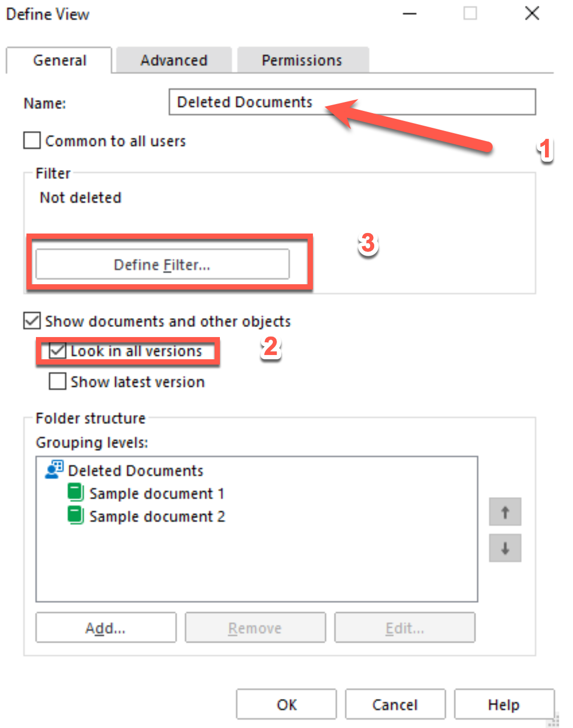Click Add to add grouping level
This screenshot has width=573, height=728.
[x=106, y=628]
